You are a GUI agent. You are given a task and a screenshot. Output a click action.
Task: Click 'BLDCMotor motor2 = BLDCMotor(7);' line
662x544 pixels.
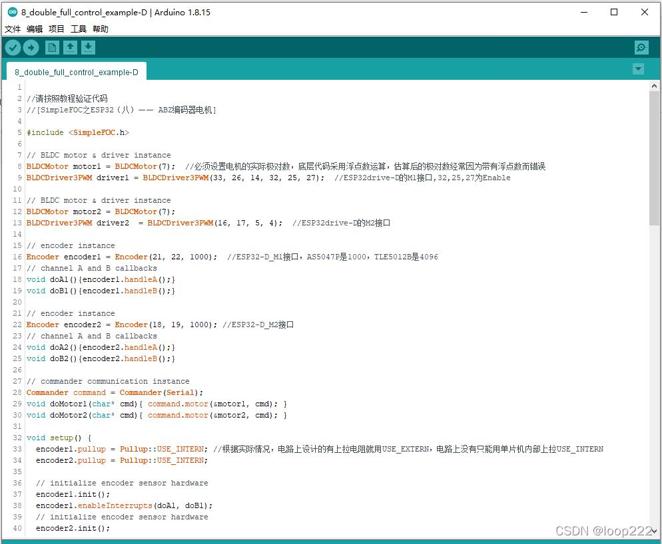pos(100,211)
